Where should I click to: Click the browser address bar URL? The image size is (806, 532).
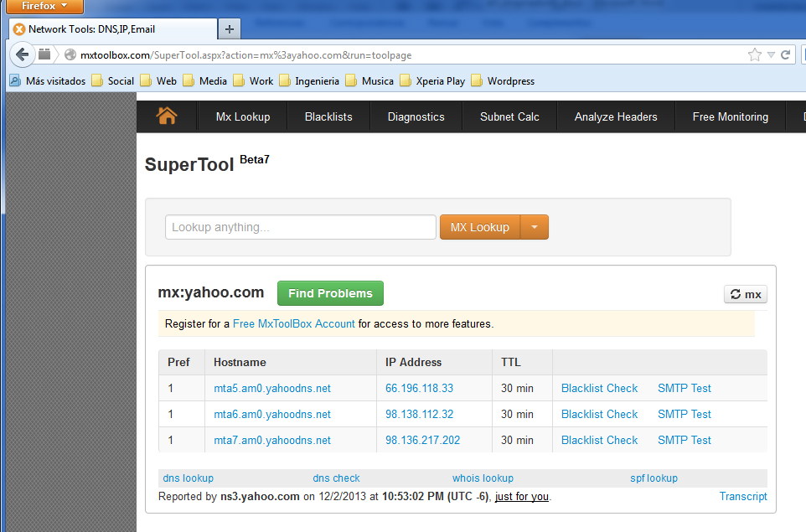pos(245,55)
